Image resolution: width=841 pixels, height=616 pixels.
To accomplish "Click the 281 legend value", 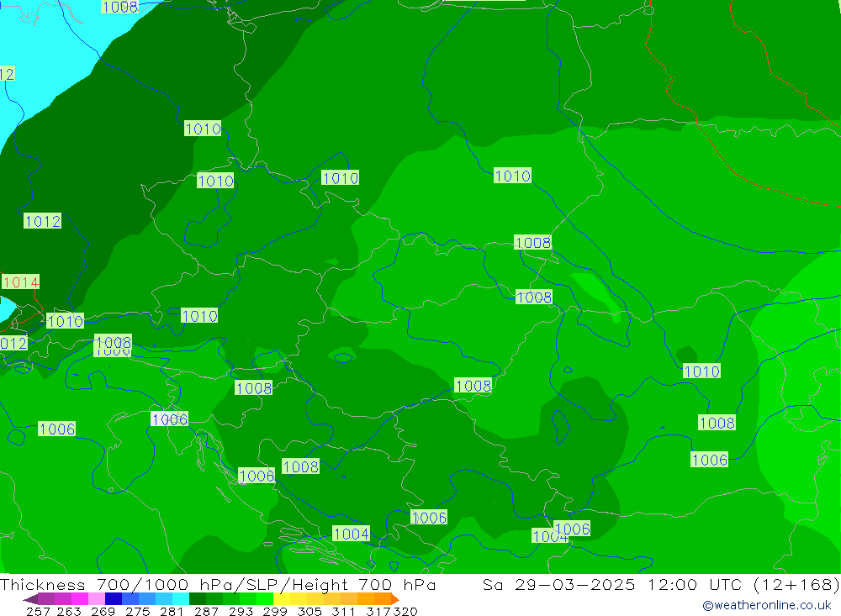I will (x=172, y=611).
